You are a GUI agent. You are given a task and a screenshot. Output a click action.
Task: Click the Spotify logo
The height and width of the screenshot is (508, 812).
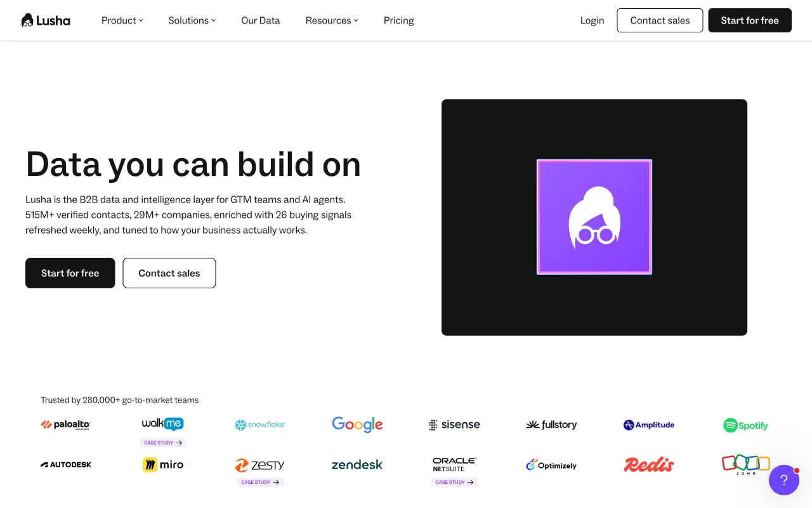[746, 425]
